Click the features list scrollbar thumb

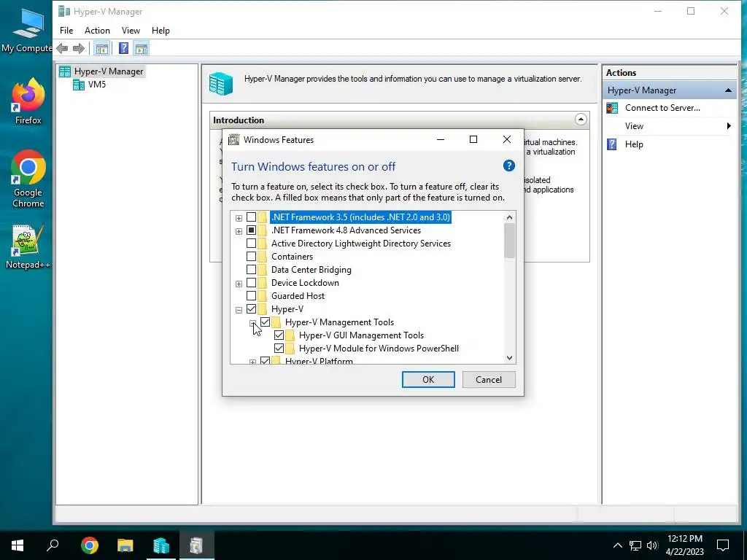pyautogui.click(x=509, y=241)
